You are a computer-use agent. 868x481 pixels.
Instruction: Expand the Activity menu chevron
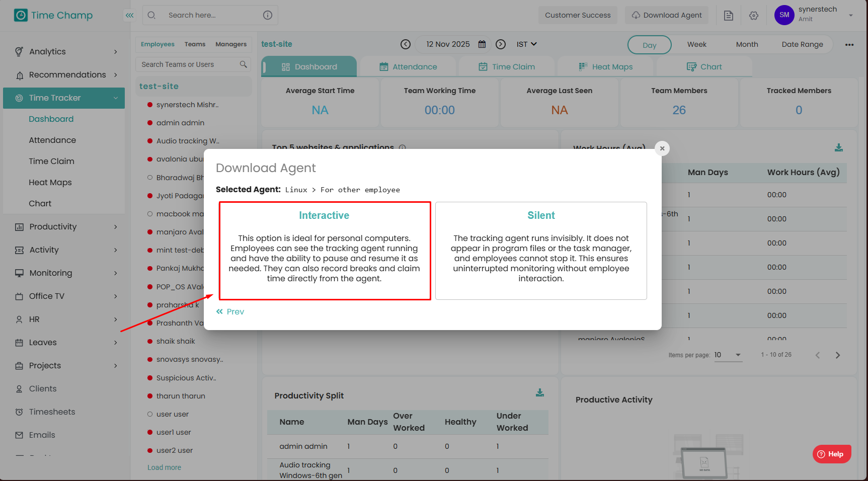point(116,250)
